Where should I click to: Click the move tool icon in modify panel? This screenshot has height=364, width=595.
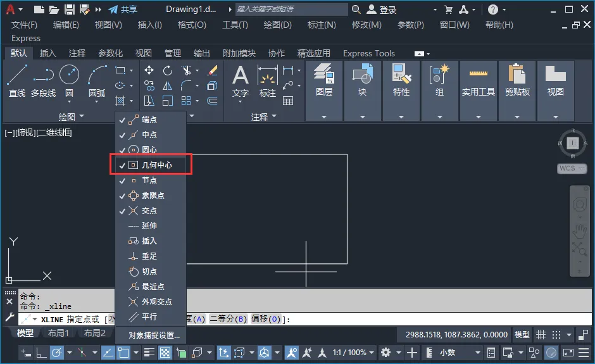tap(149, 70)
